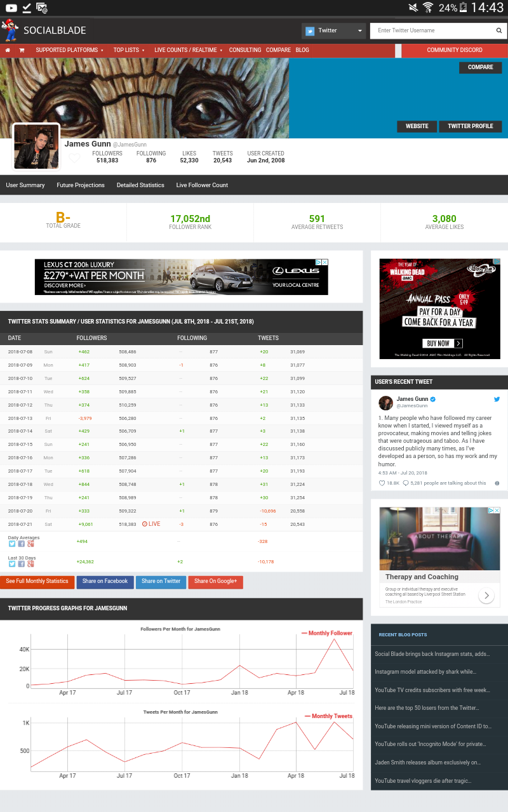Click the Monthly Follower chart legend

(x=327, y=633)
